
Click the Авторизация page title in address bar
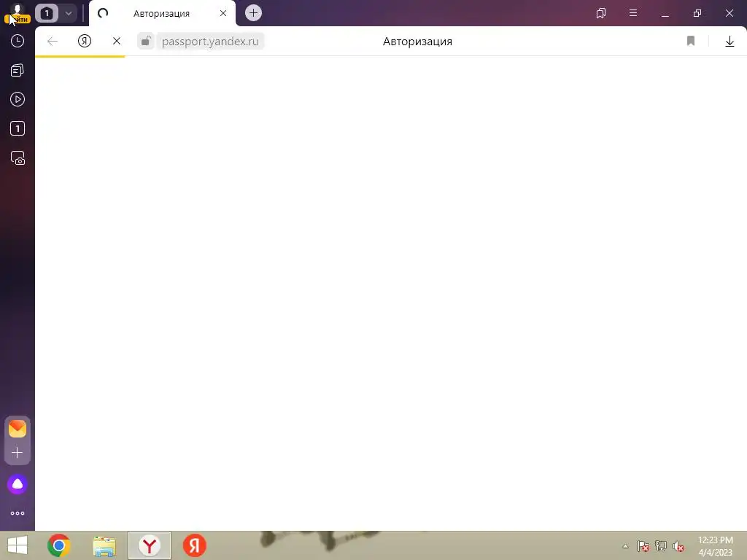417,42
